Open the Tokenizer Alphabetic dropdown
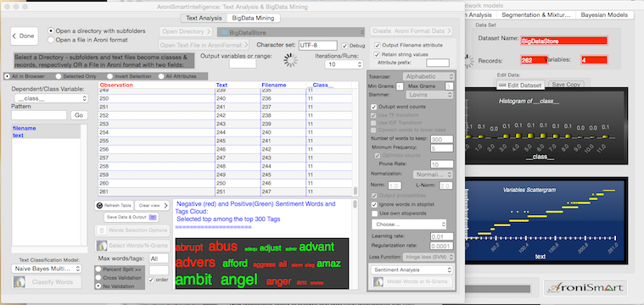 coord(428,76)
